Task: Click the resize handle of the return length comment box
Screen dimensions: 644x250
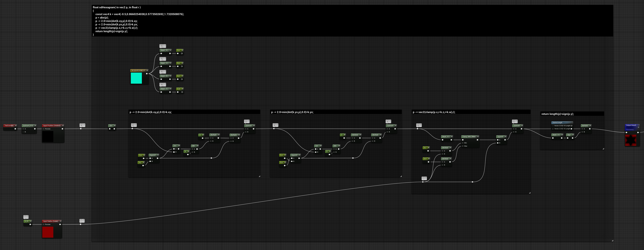Action: coord(603,149)
